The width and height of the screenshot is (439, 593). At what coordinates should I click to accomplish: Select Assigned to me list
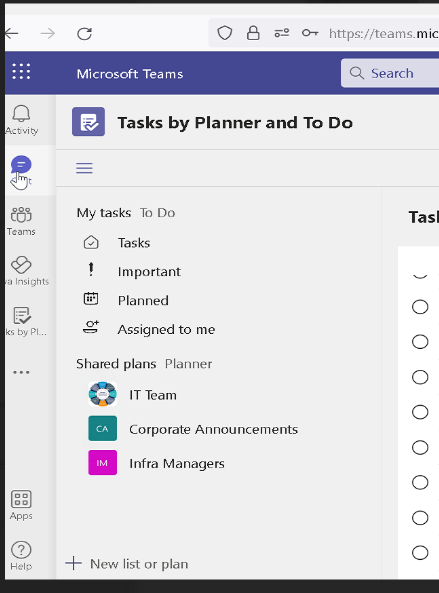(x=166, y=329)
